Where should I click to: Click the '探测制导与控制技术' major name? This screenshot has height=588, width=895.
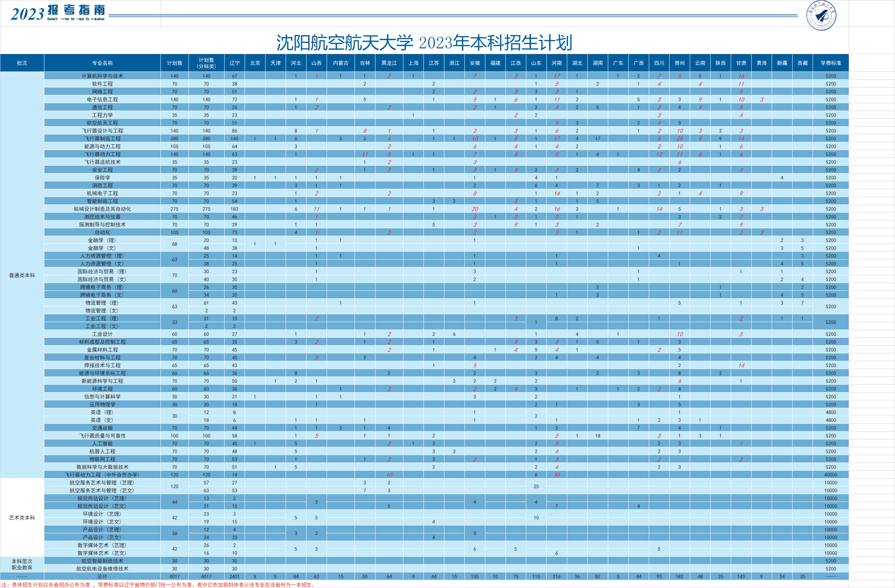(x=102, y=225)
